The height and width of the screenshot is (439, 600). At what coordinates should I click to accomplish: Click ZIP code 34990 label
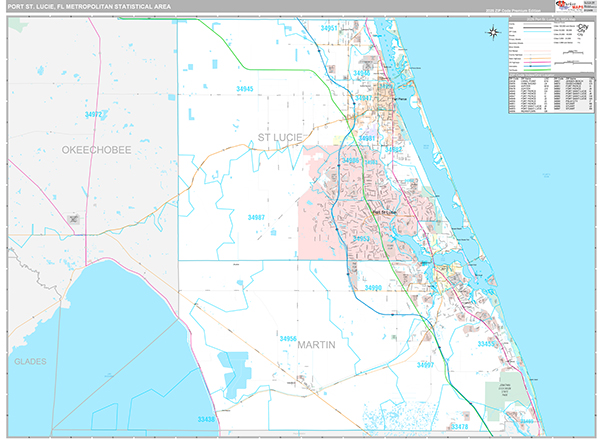pyautogui.click(x=374, y=287)
